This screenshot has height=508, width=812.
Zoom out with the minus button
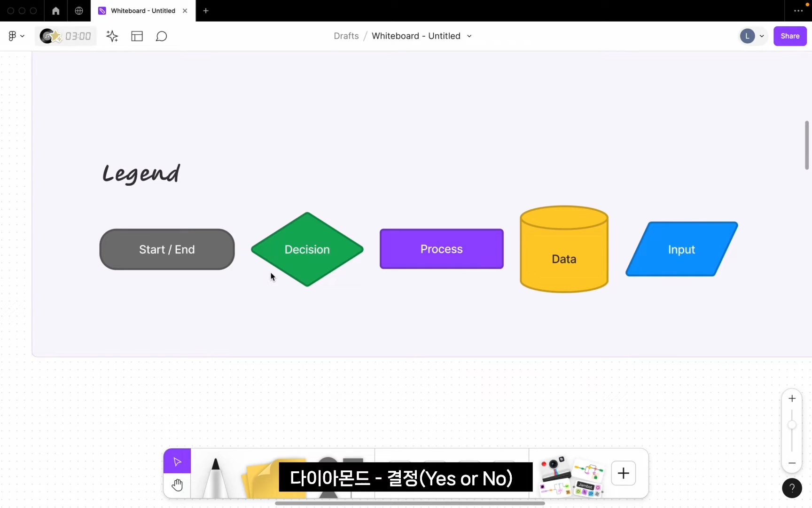click(792, 463)
